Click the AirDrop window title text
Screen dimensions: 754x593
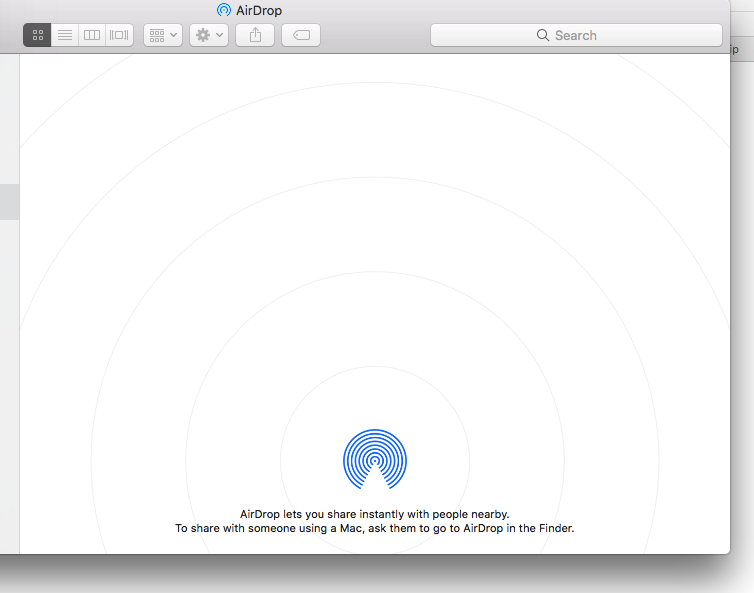(x=259, y=10)
